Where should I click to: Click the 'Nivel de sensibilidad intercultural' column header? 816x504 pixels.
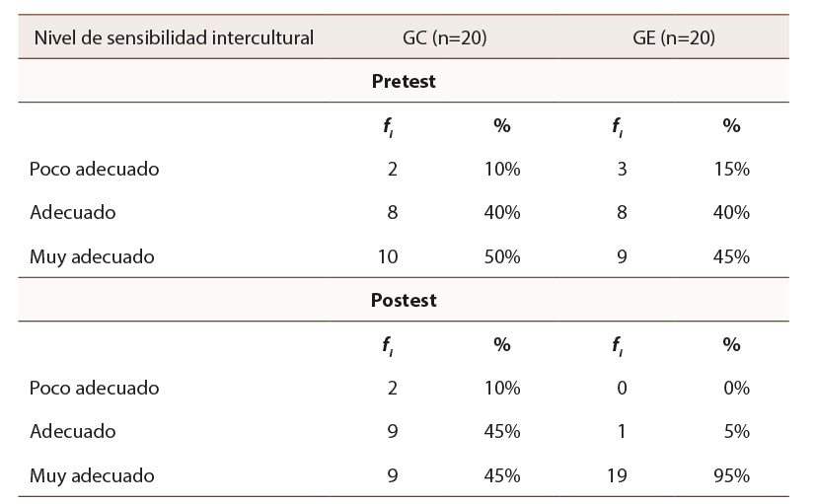tap(173, 38)
